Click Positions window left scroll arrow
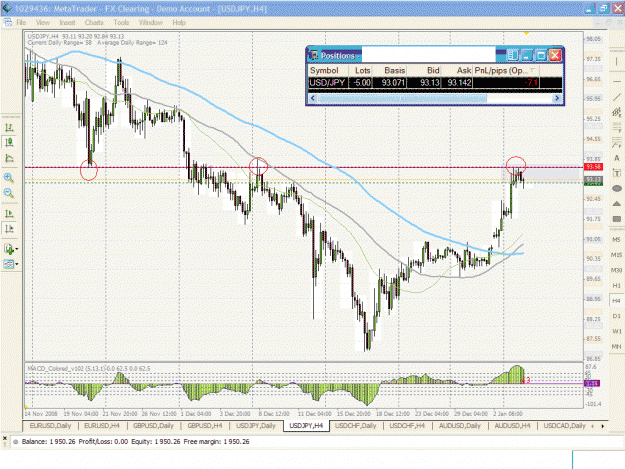Image resolution: width=625 pixels, height=469 pixels. click(x=313, y=98)
